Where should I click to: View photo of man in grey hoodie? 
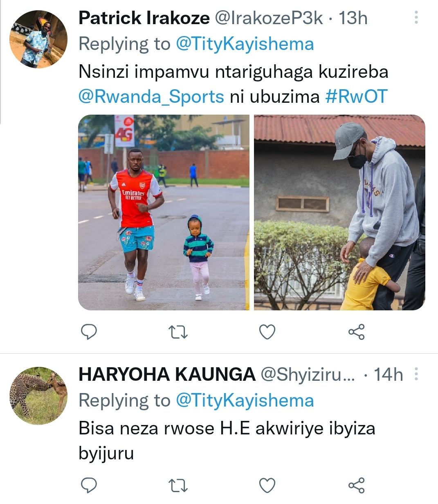coord(339,212)
